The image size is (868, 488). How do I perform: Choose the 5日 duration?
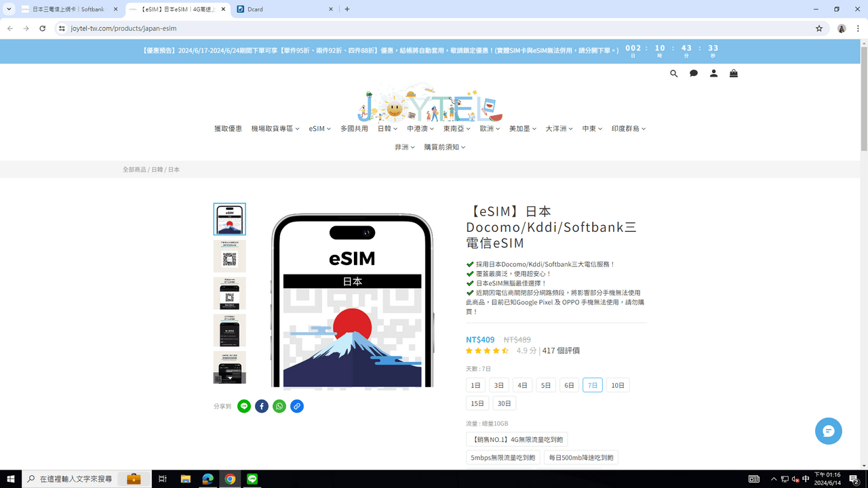546,386
